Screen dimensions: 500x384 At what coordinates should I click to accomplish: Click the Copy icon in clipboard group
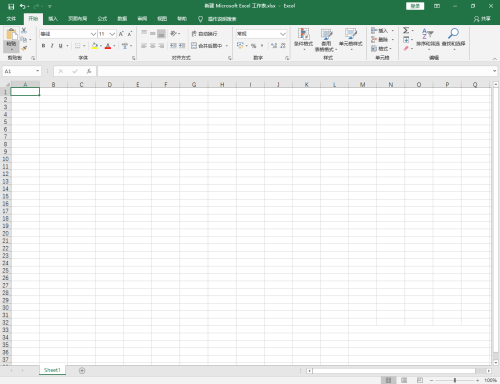pyautogui.click(x=24, y=40)
